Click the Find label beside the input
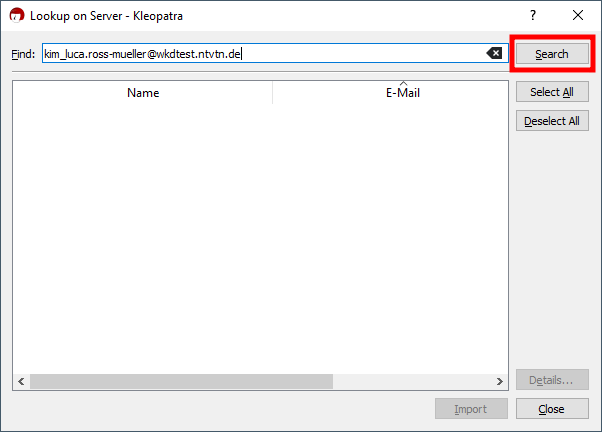Image resolution: width=602 pixels, height=432 pixels. click(23, 54)
